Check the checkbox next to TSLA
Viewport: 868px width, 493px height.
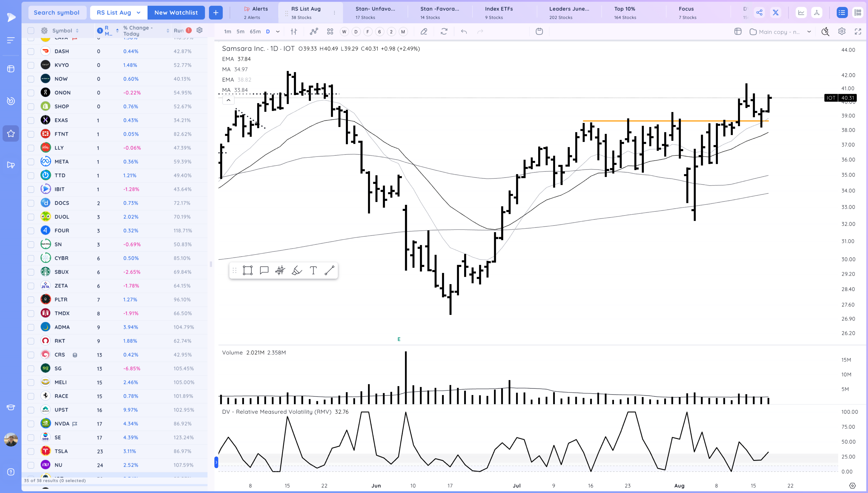point(31,451)
